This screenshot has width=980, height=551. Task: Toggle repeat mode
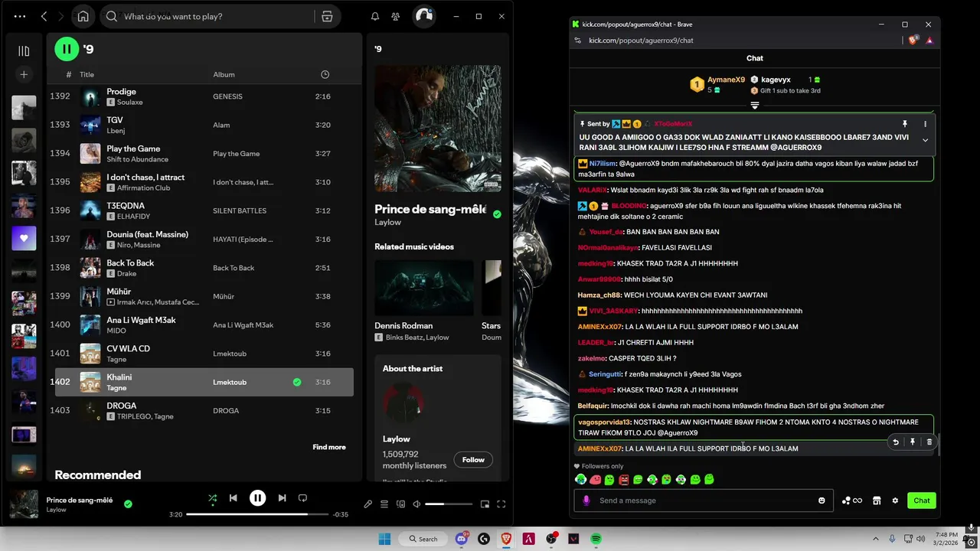(302, 498)
